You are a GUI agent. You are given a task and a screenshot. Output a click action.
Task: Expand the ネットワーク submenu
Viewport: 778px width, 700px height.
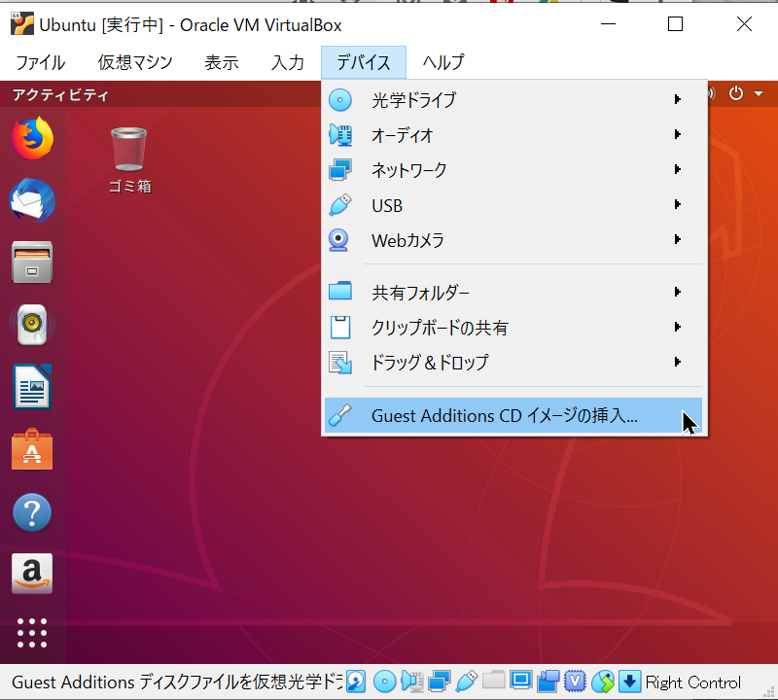pyautogui.click(x=513, y=170)
